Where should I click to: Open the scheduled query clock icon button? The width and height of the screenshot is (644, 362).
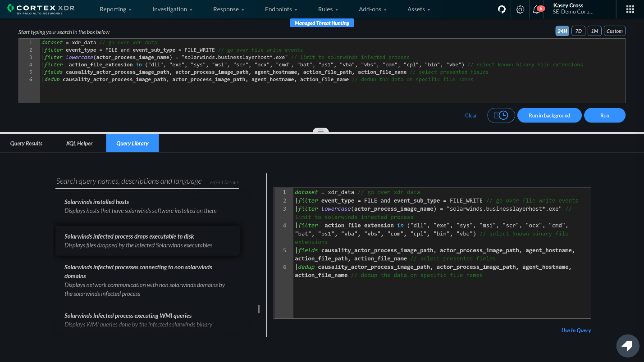[x=501, y=115]
